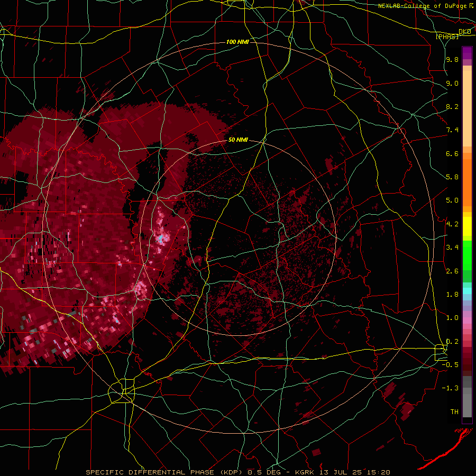
Task: Click the '[PHAS]' label above the color bar
Action: point(447,36)
